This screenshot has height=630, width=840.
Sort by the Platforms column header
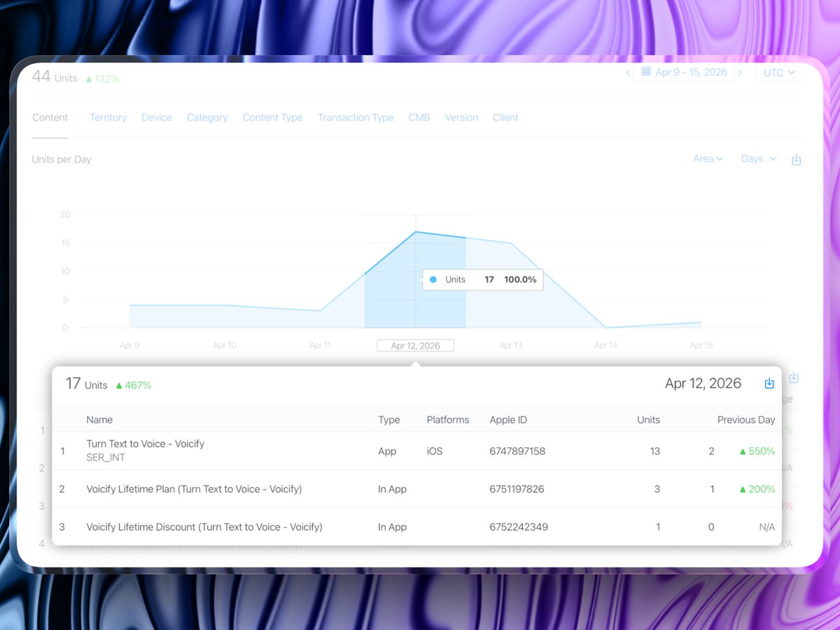[448, 420]
